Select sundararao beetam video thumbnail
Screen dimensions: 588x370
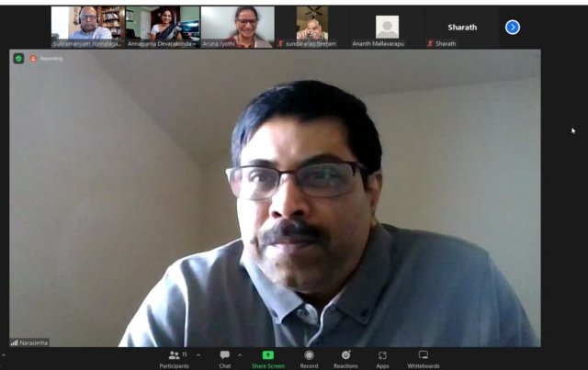coord(312,27)
